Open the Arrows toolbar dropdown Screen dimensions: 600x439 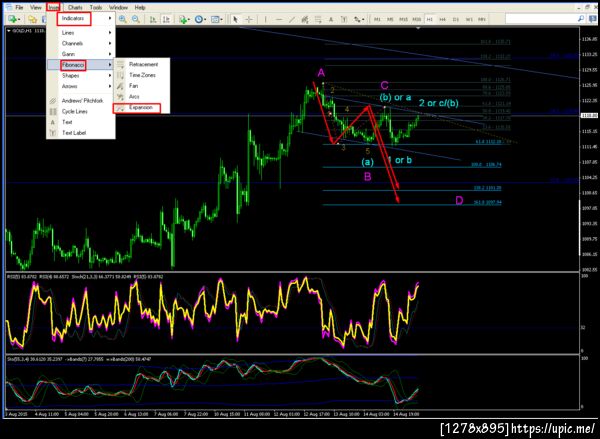[359, 19]
